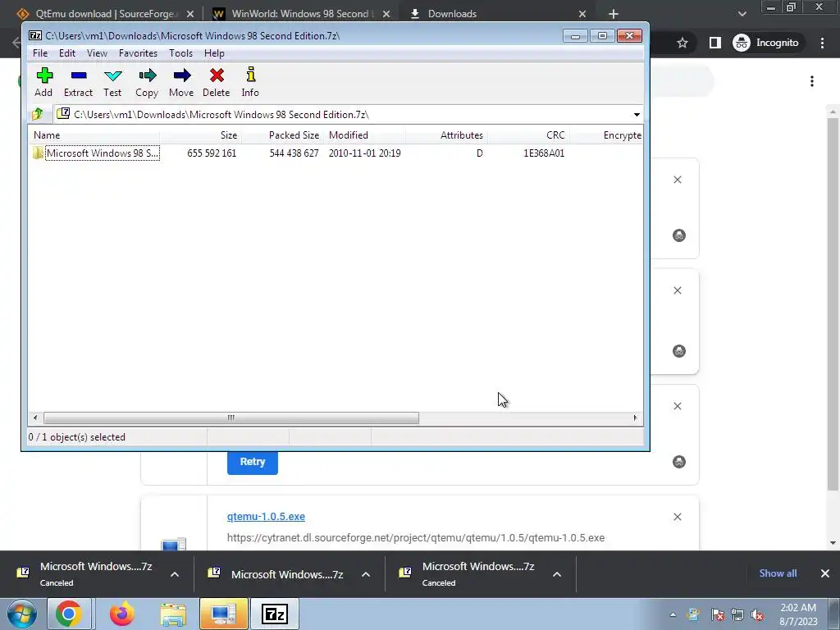Click the Chrome Downloads page vertical scrollbar

tap(832, 303)
